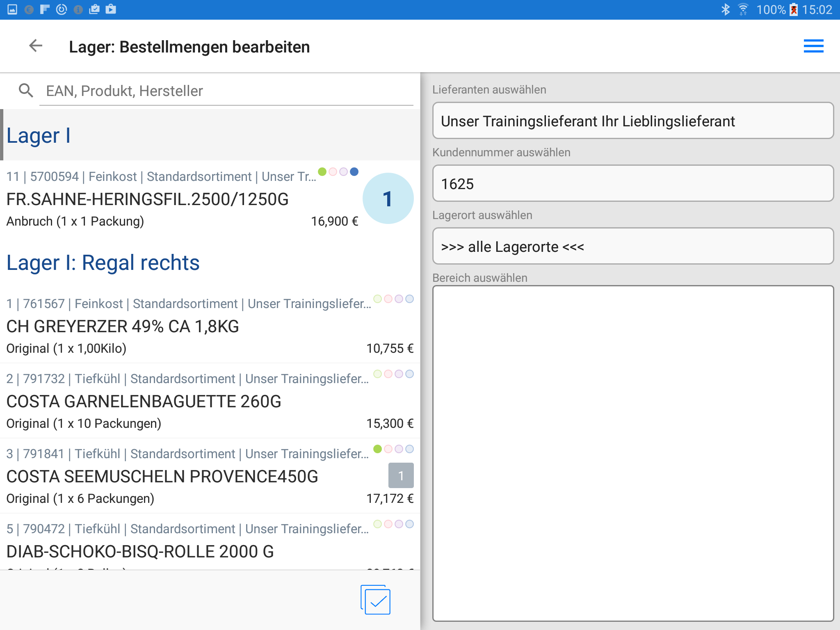The height and width of the screenshot is (630, 840).
Task: Tap the green dot on herring filet row
Action: (x=322, y=171)
